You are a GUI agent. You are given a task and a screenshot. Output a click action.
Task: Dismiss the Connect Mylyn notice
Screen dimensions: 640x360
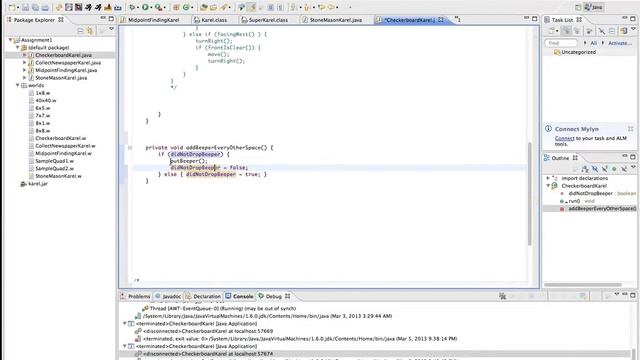631,129
